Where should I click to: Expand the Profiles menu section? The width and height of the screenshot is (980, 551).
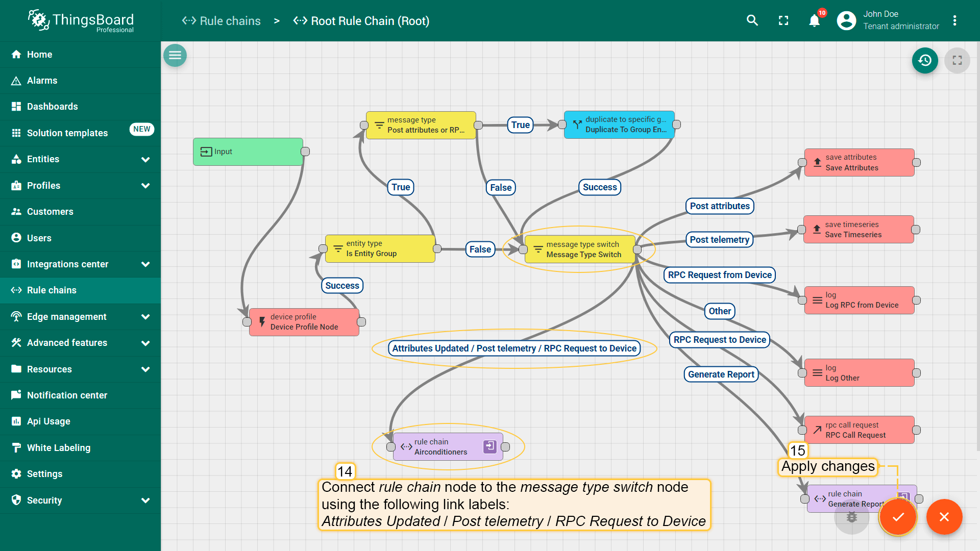[145, 186]
